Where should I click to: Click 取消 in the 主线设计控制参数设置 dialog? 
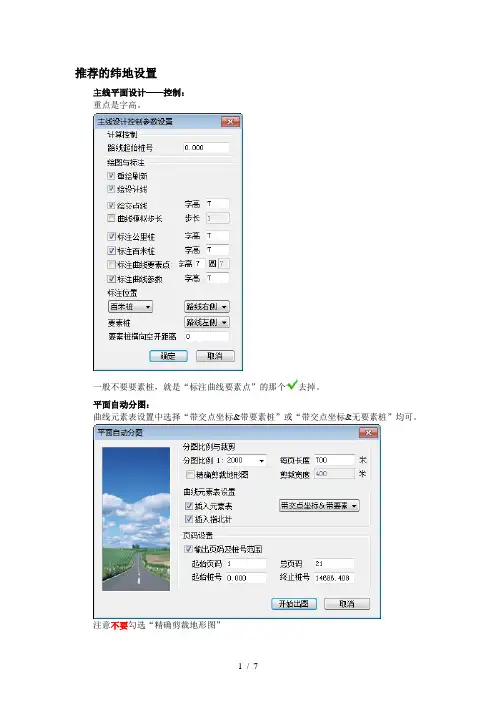pyautogui.click(x=215, y=356)
